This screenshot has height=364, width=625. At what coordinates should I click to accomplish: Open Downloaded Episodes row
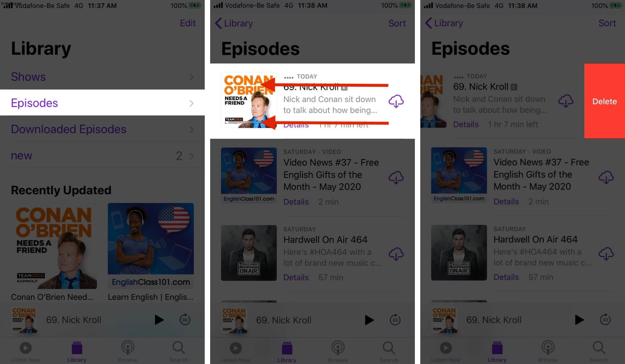[102, 129]
